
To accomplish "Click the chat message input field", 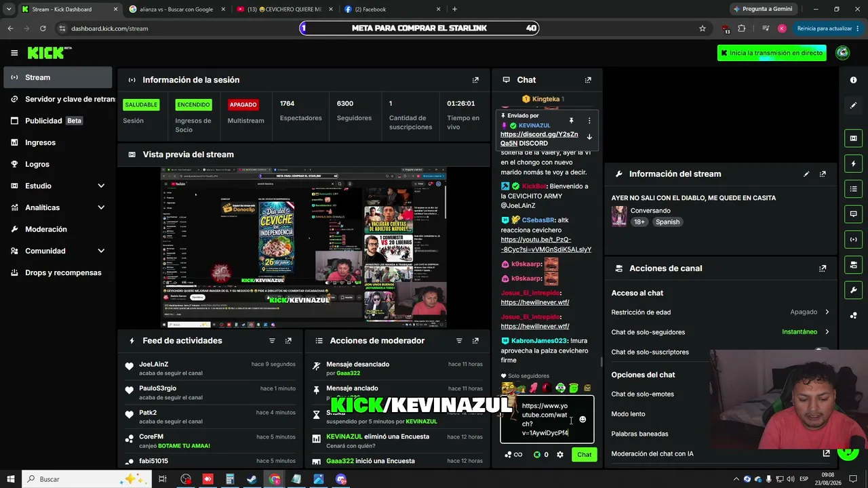I will (547, 420).
